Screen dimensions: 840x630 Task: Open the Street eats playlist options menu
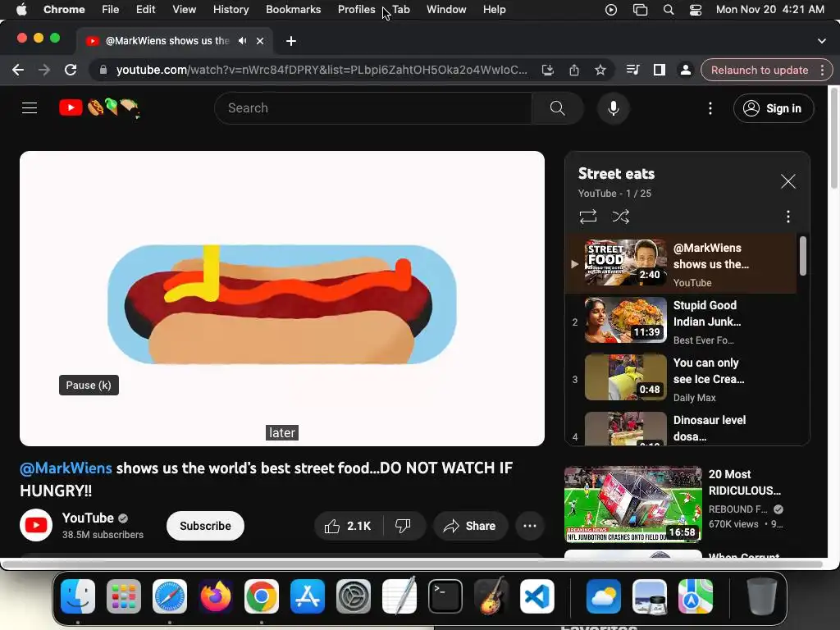(x=787, y=217)
